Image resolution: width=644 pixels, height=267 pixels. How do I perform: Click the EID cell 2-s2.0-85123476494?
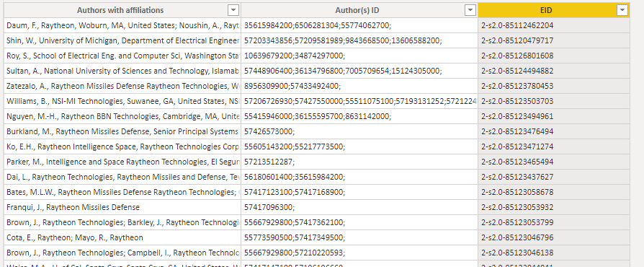pos(554,131)
